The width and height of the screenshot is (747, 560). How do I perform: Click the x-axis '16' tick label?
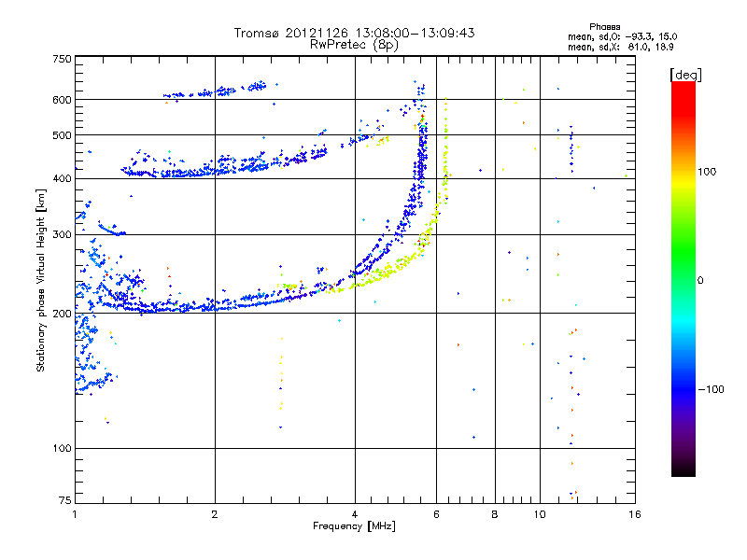pos(635,514)
